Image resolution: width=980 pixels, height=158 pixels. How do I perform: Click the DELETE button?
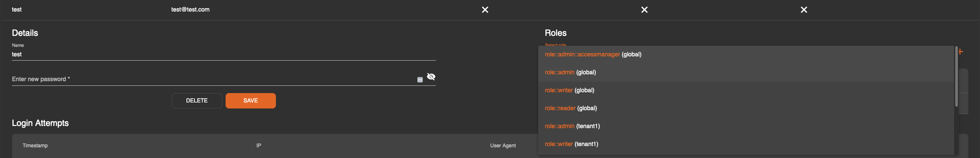coord(197,101)
